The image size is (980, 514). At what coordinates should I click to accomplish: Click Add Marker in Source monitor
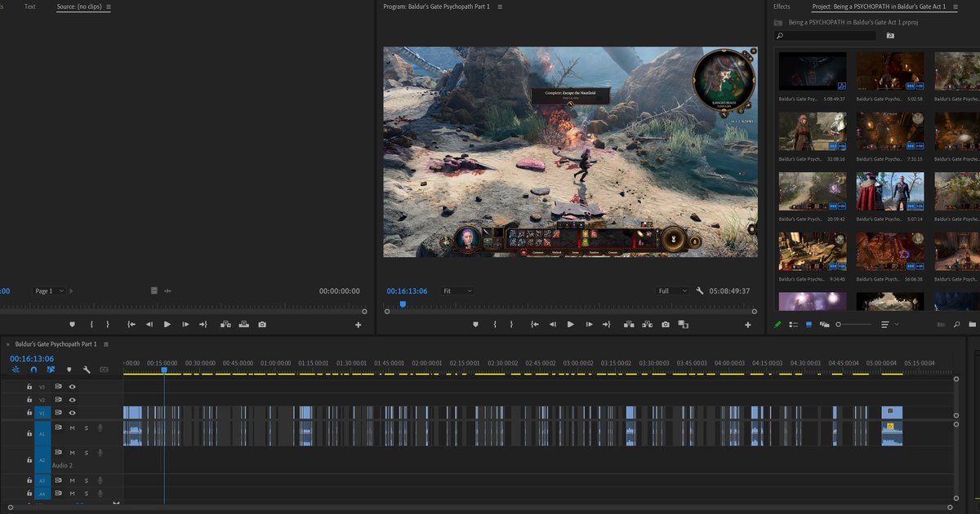pos(72,324)
